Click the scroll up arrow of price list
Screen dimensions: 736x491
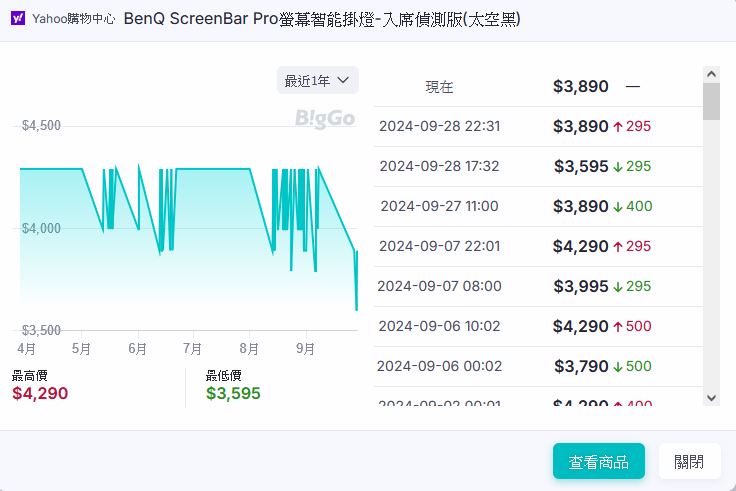(x=711, y=75)
